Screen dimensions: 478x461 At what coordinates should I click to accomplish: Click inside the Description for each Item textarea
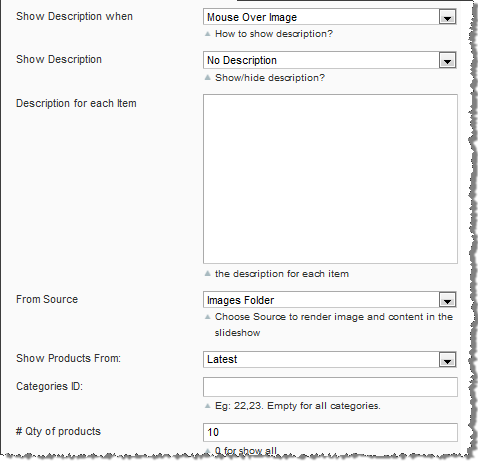tap(330, 179)
